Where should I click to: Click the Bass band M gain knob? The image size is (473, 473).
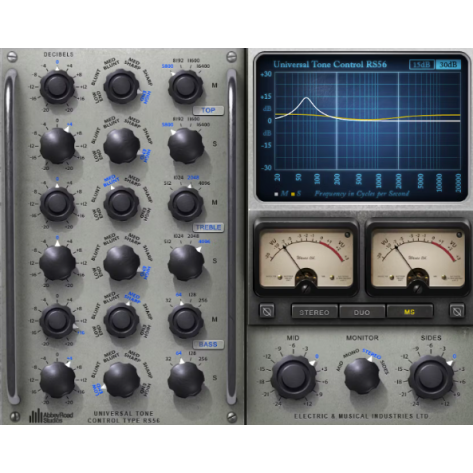(57, 321)
